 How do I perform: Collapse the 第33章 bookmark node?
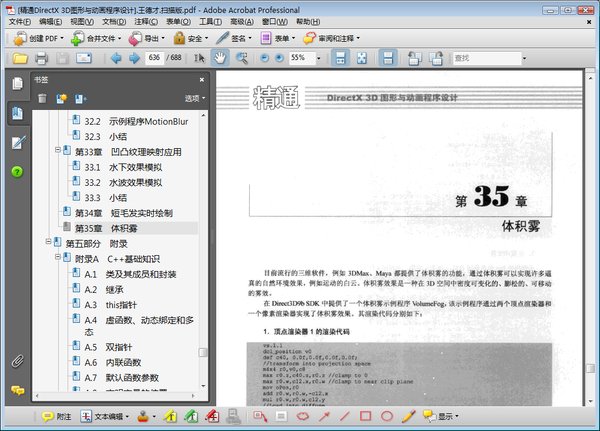tap(57, 150)
